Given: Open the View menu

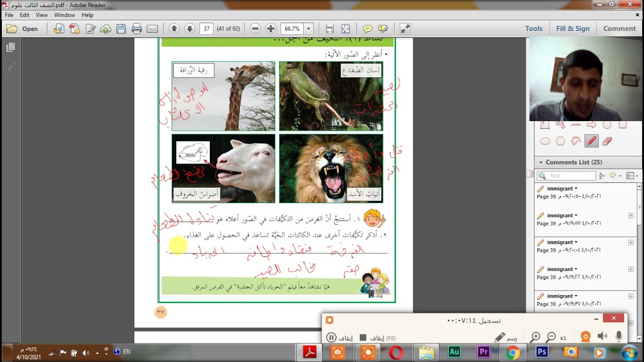Looking at the screenshot, I should [x=42, y=15].
